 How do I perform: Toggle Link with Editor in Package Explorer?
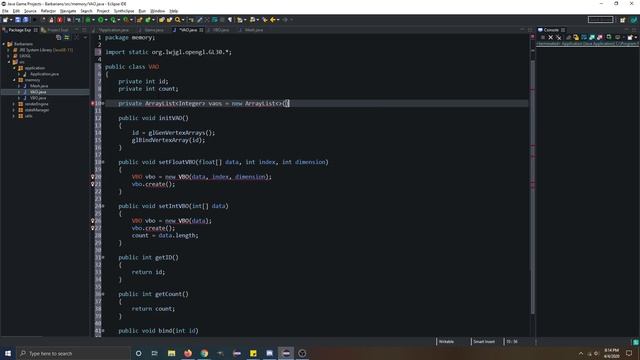(67, 37)
